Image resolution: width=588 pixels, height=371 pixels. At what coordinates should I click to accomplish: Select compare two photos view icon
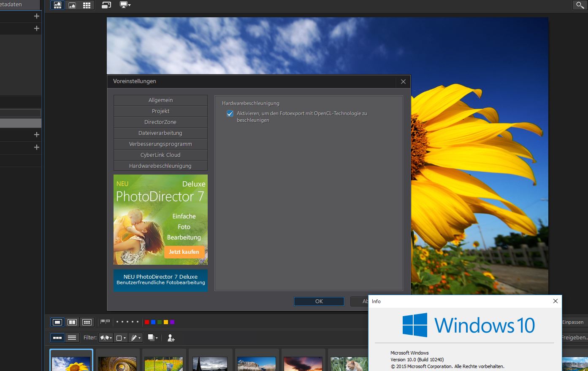point(72,322)
